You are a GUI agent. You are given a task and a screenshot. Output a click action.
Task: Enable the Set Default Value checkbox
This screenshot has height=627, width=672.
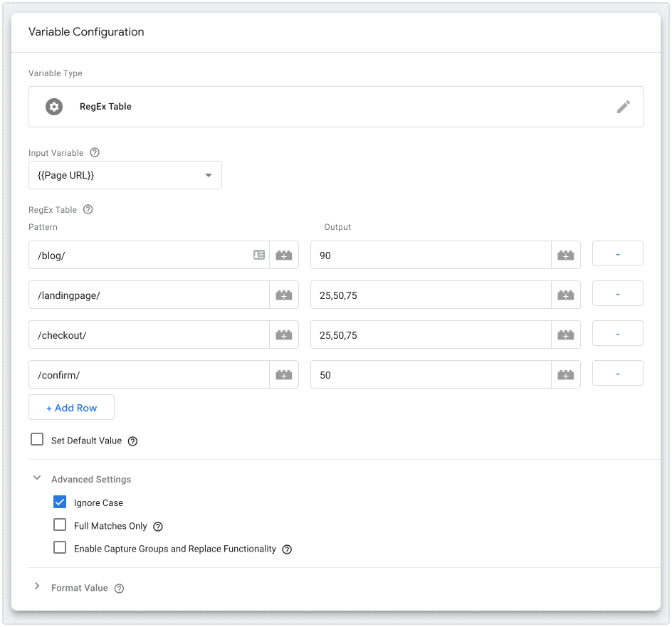[37, 439]
